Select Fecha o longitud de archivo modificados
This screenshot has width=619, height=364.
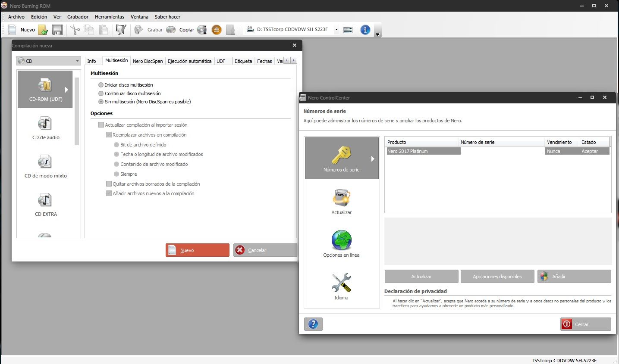point(116,154)
